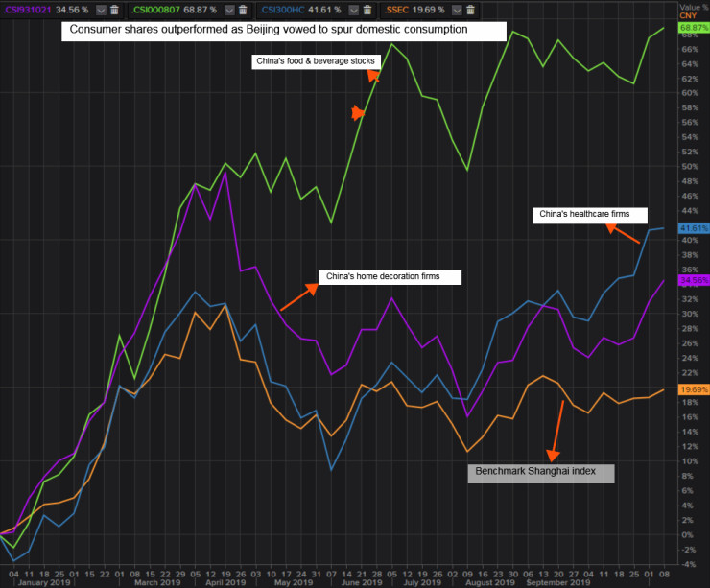710x588 pixels.
Task: Expand the .SSEC series dropdown arrow
Action: tap(457, 10)
